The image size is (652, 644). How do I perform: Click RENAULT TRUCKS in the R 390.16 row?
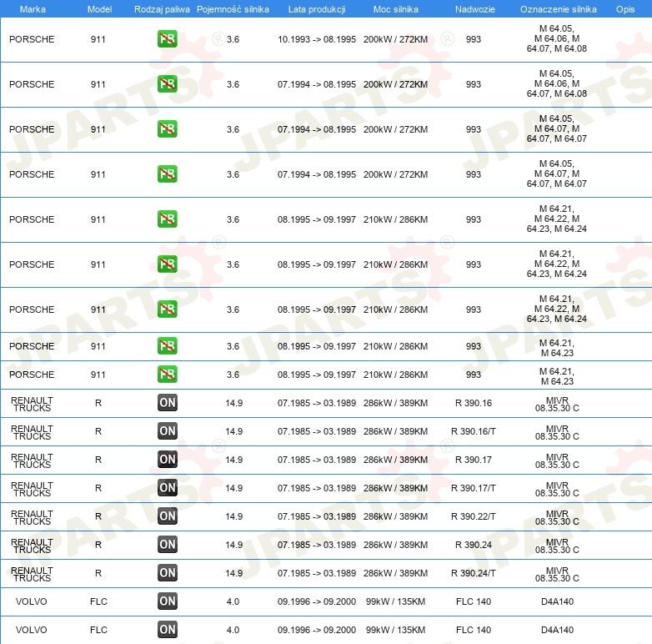[32, 404]
